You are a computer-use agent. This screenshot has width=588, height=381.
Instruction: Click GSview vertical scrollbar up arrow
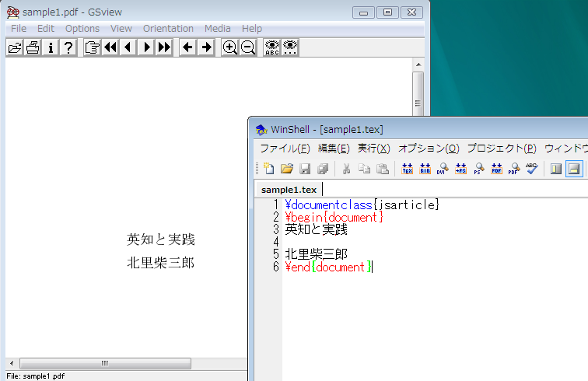click(418, 65)
